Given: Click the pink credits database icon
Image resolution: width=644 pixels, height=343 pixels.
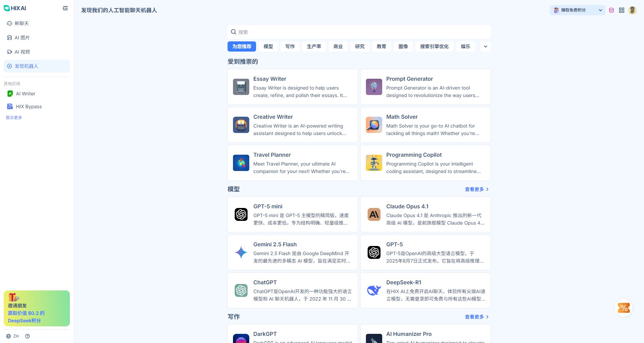Looking at the screenshot, I should (x=611, y=10).
